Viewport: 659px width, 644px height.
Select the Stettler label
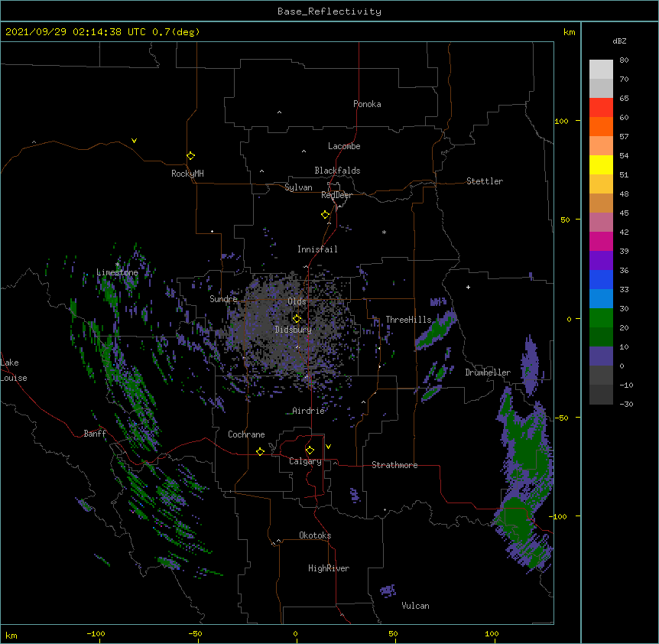[x=485, y=181]
